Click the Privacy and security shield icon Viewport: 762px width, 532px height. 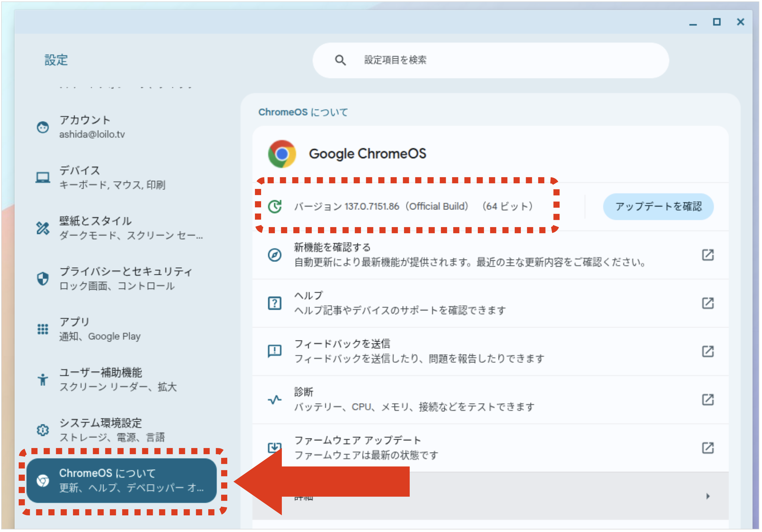click(x=43, y=279)
